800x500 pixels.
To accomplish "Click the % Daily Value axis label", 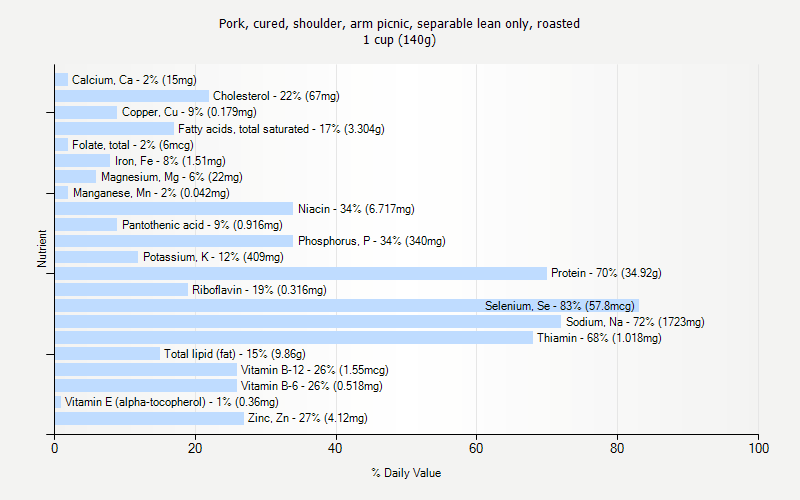I will coord(406,473).
